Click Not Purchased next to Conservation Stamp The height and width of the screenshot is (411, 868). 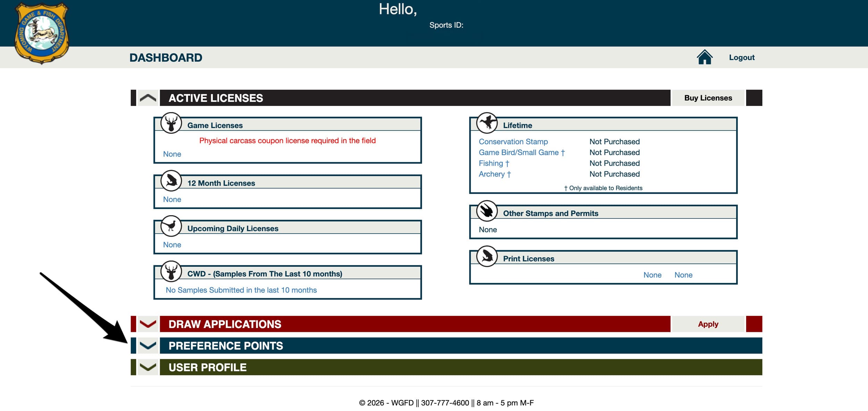(615, 142)
